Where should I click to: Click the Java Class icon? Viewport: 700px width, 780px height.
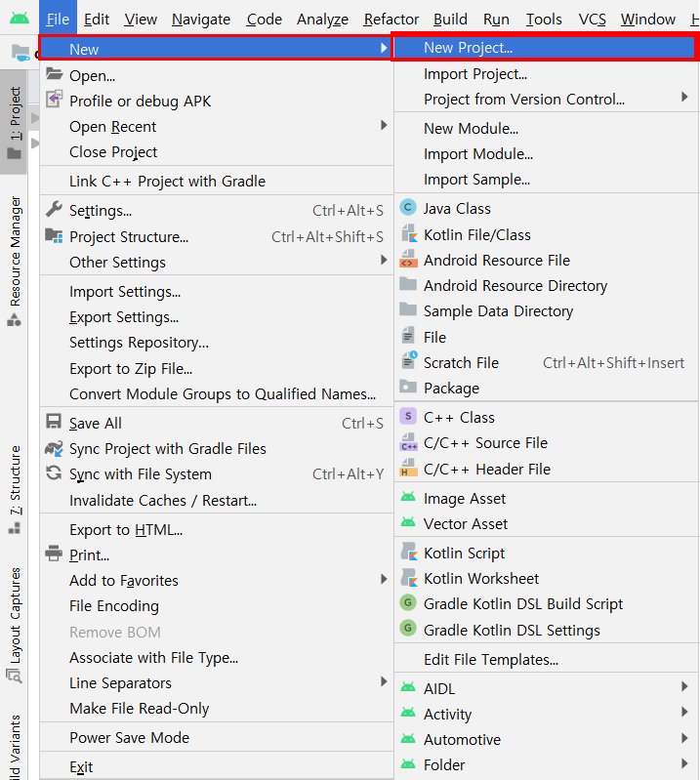pos(408,207)
